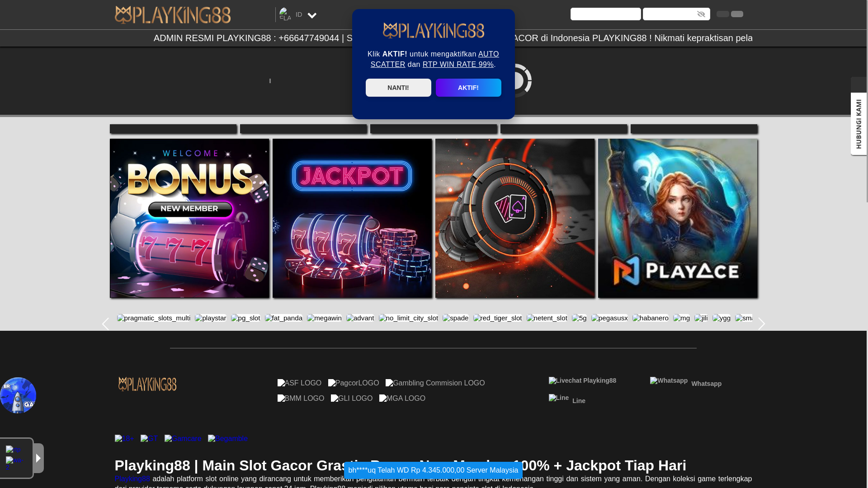Toggle password visibility eye icon

[701, 14]
